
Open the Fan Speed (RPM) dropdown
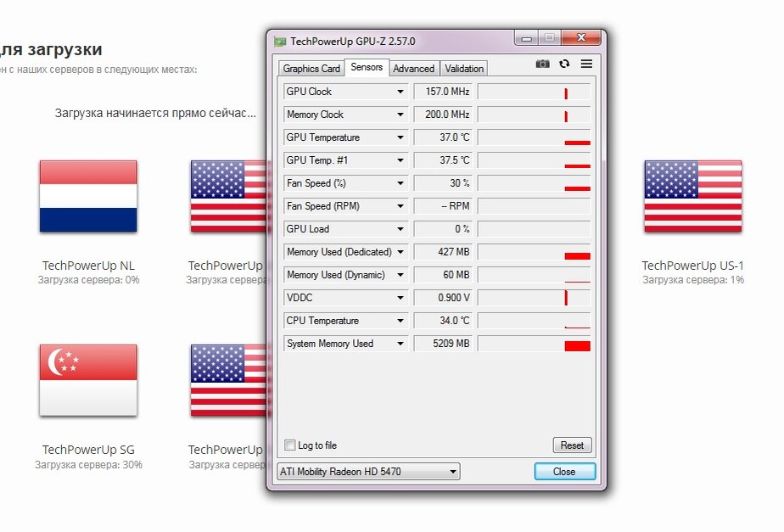pos(400,206)
